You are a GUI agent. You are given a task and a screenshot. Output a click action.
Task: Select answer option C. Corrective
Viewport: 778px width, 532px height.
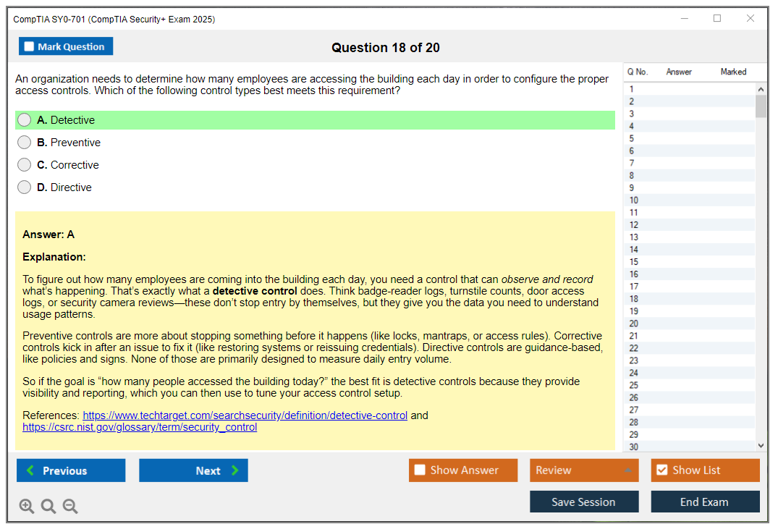[x=24, y=164]
